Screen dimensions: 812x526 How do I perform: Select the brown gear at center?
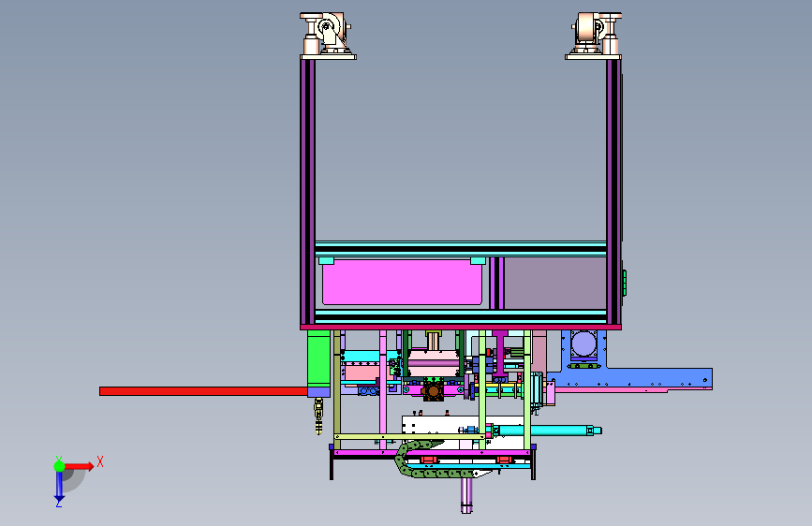(433, 391)
